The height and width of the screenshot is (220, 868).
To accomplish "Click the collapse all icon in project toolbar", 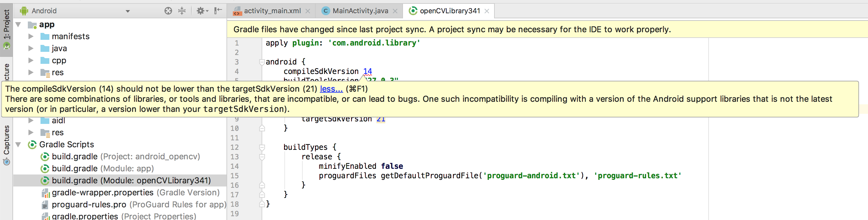I will [182, 11].
